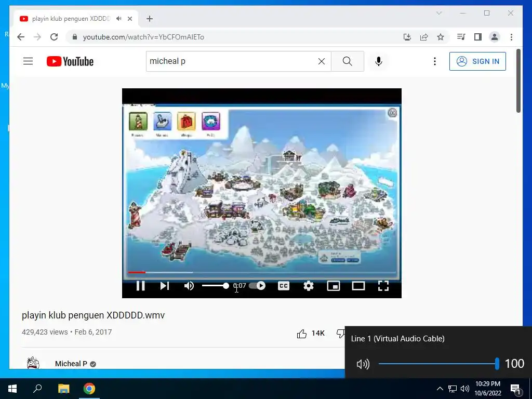The width and height of the screenshot is (532, 399).
Task: Close the 'playin klub penguen' tab
Action: pos(130,19)
